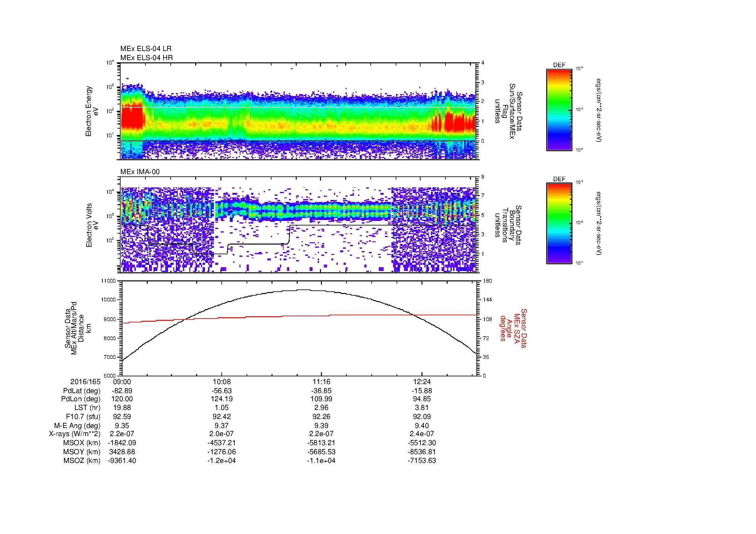This screenshot has width=756, height=534.
Task: Click the LST value 2.96
Action: [321, 408]
